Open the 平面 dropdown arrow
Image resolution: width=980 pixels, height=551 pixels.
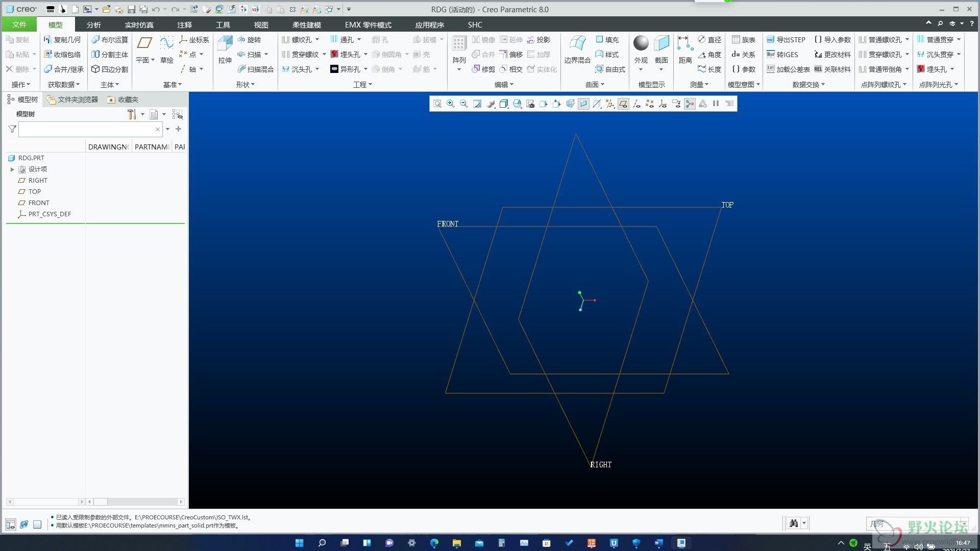click(153, 60)
